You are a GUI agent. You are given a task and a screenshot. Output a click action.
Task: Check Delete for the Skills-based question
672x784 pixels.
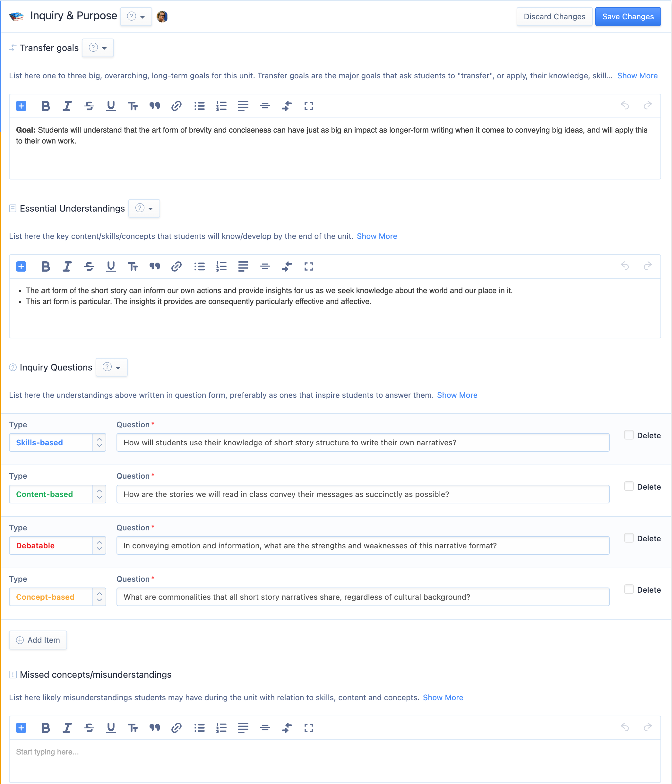[628, 435]
